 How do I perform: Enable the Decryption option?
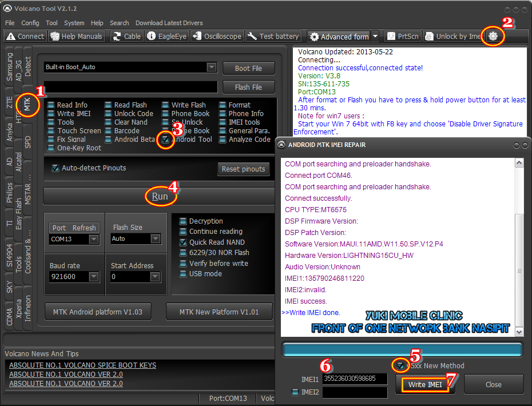point(183,221)
